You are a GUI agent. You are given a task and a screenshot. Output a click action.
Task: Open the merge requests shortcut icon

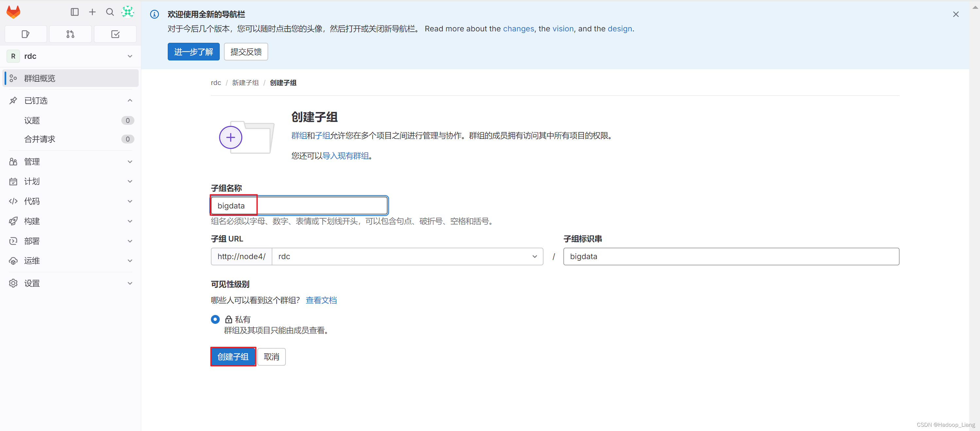[x=70, y=34]
